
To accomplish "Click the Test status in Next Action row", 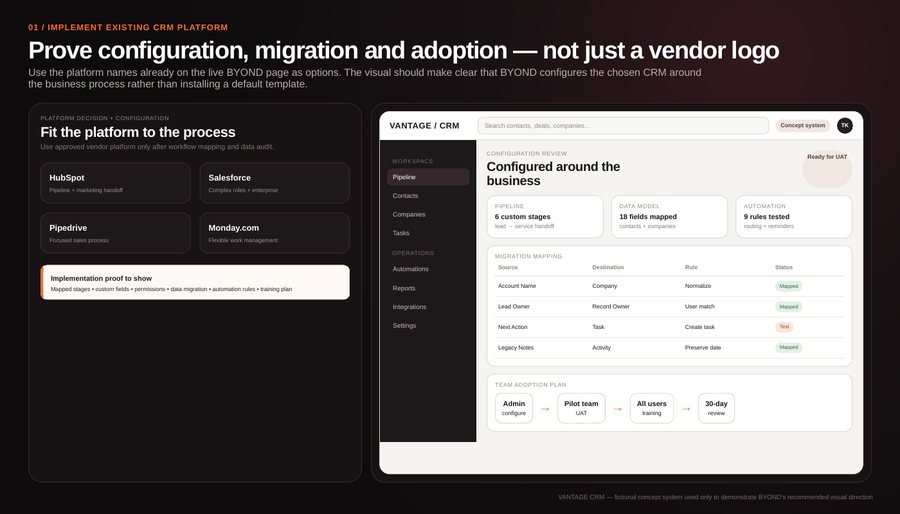I will point(784,326).
